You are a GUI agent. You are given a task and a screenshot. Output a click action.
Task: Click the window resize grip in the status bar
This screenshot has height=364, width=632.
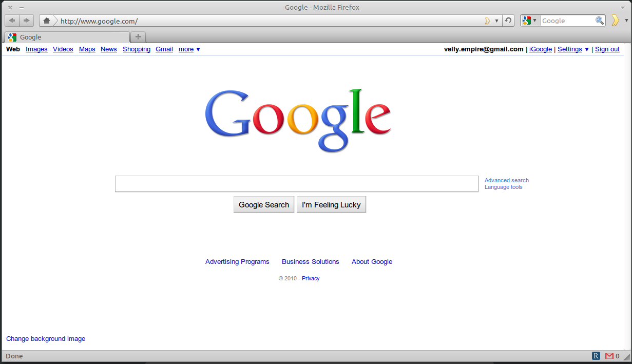click(626, 356)
